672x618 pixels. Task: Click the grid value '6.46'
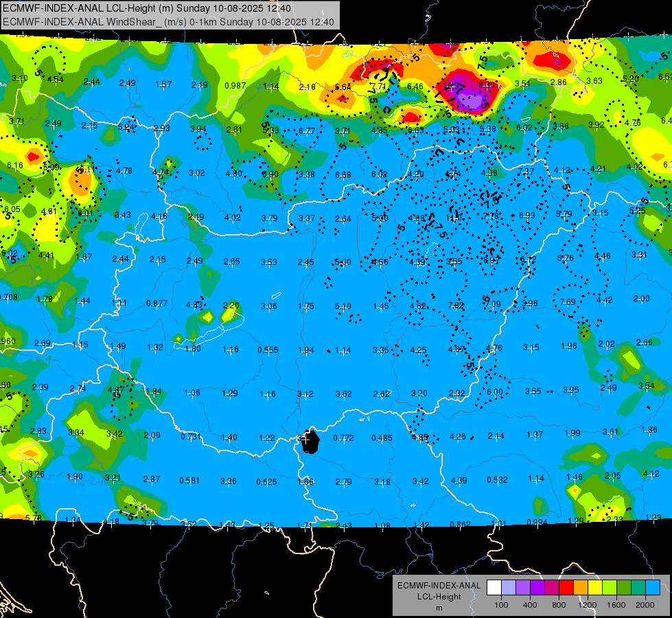[415, 87]
